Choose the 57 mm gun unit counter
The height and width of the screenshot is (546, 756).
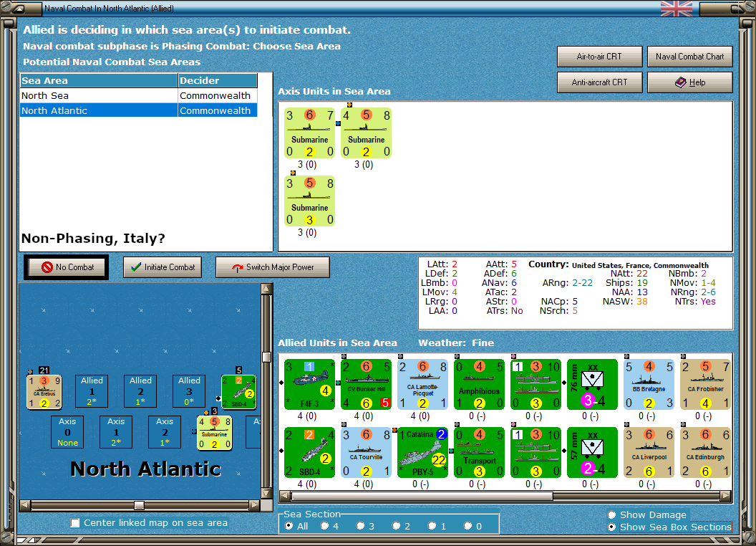click(x=592, y=452)
